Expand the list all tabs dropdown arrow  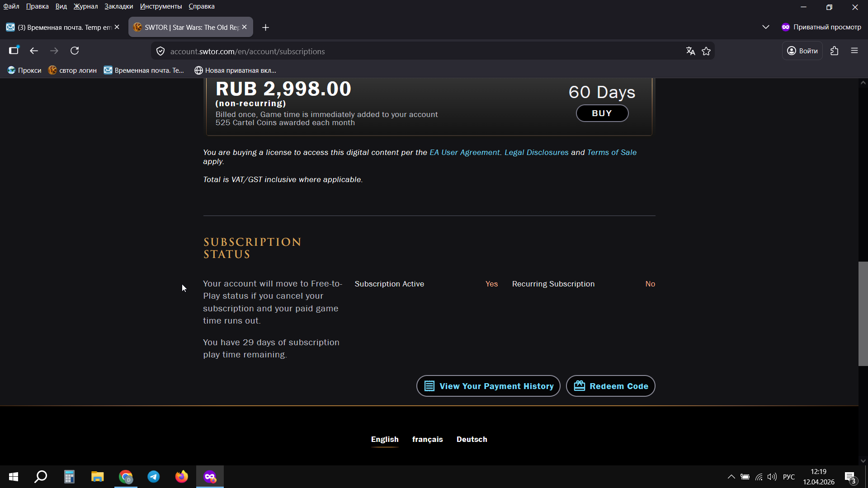coord(765,27)
